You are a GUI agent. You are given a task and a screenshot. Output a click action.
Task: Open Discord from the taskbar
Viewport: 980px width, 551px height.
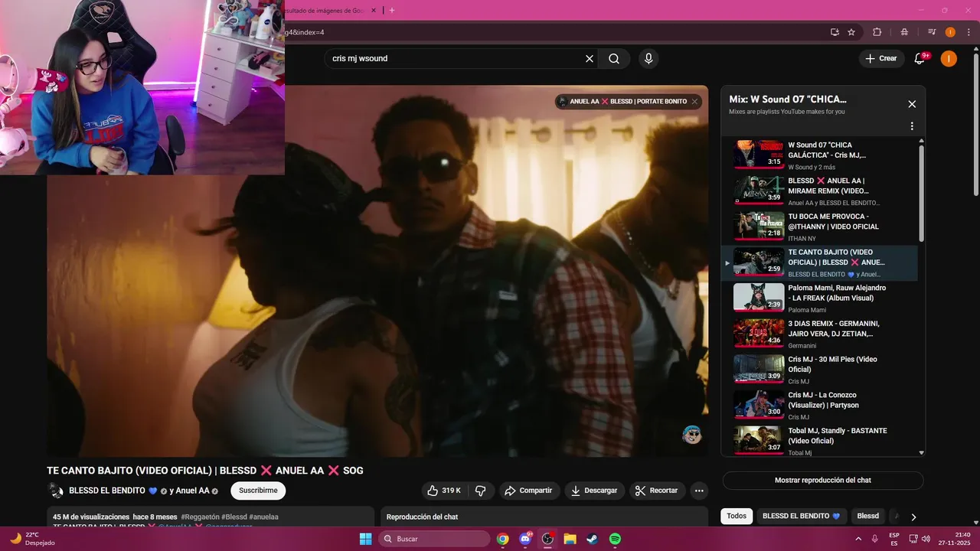tap(525, 539)
